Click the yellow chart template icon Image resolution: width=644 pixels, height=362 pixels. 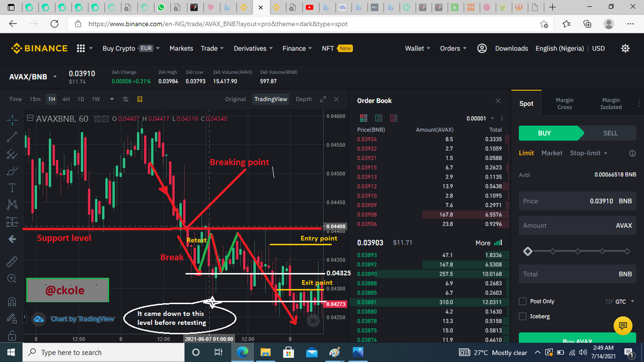tap(140, 99)
